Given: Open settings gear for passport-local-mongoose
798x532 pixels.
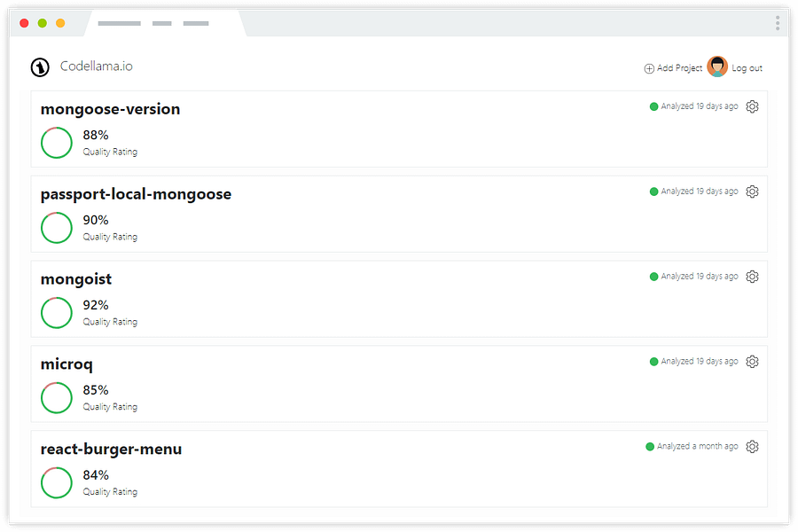Looking at the screenshot, I should (x=752, y=192).
